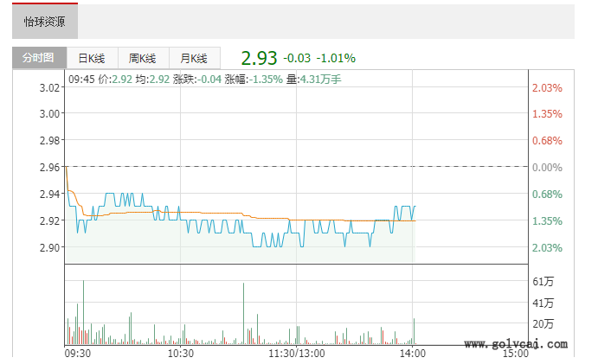Select the 15:00 closing time marker

[515, 354]
